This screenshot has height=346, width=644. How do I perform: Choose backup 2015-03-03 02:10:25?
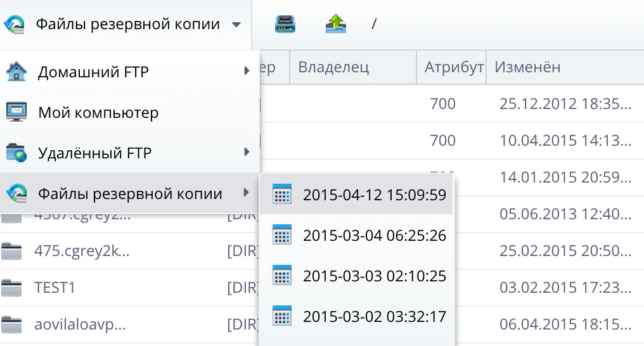pyautogui.click(x=356, y=276)
